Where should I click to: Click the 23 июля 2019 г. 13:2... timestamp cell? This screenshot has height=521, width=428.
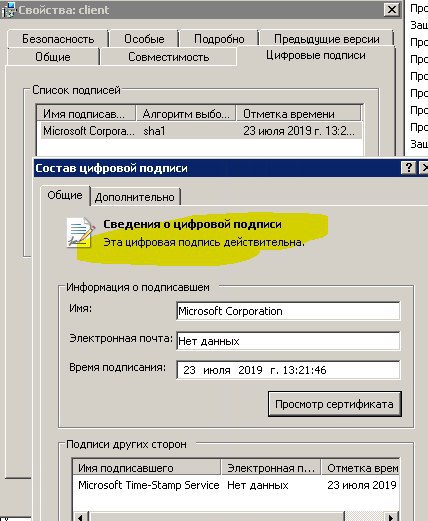click(299, 131)
